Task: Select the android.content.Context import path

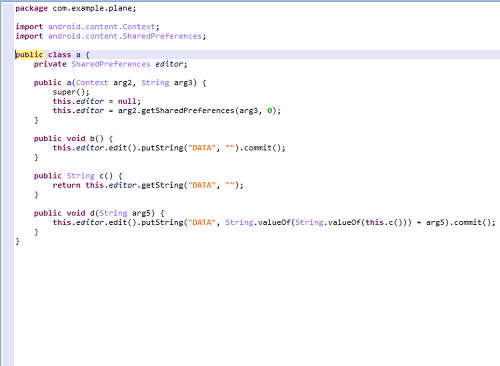Action: (102, 27)
